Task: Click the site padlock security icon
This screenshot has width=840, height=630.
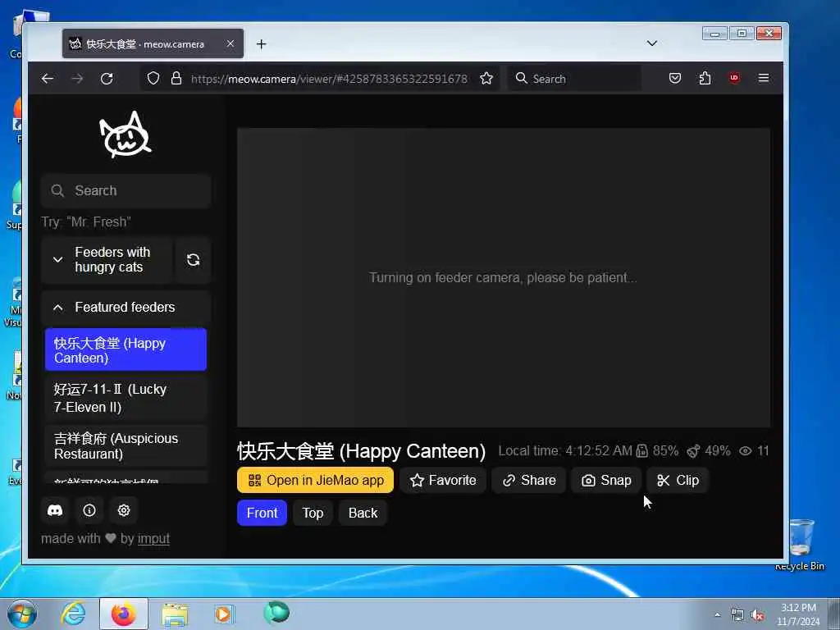Action: [176, 79]
